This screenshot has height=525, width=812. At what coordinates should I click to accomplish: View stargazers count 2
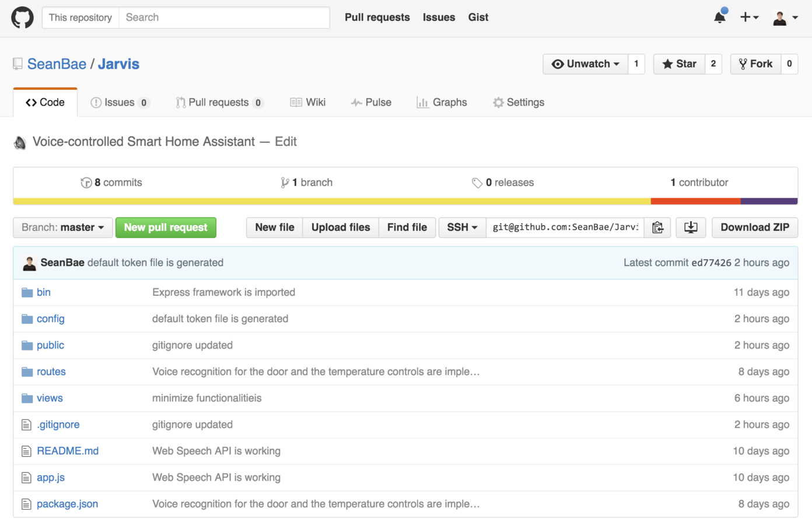click(713, 64)
